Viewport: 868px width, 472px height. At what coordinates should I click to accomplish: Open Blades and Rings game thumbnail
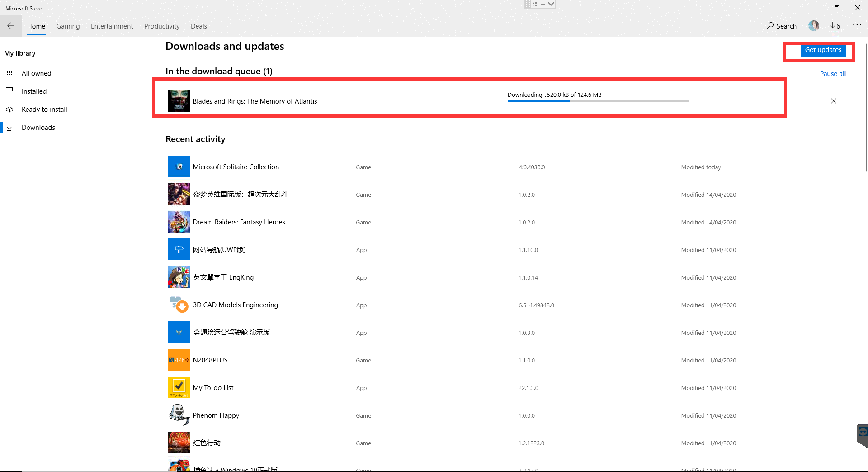179,101
